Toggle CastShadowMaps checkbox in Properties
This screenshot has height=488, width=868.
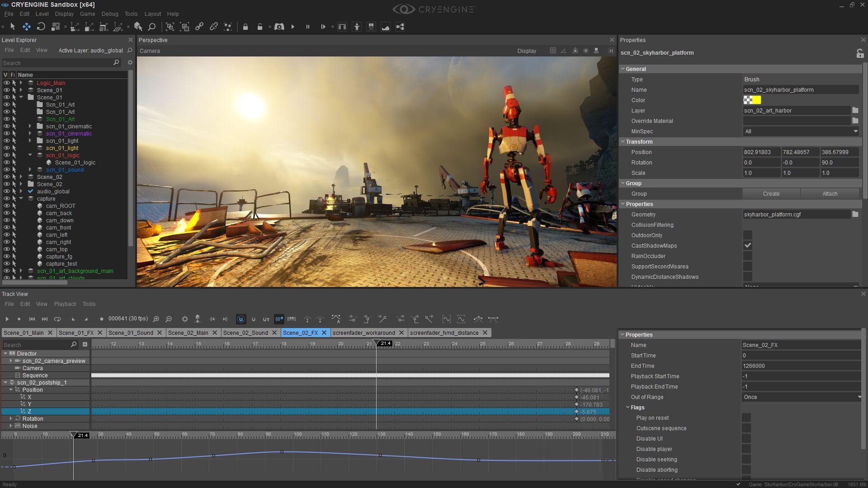[747, 245]
